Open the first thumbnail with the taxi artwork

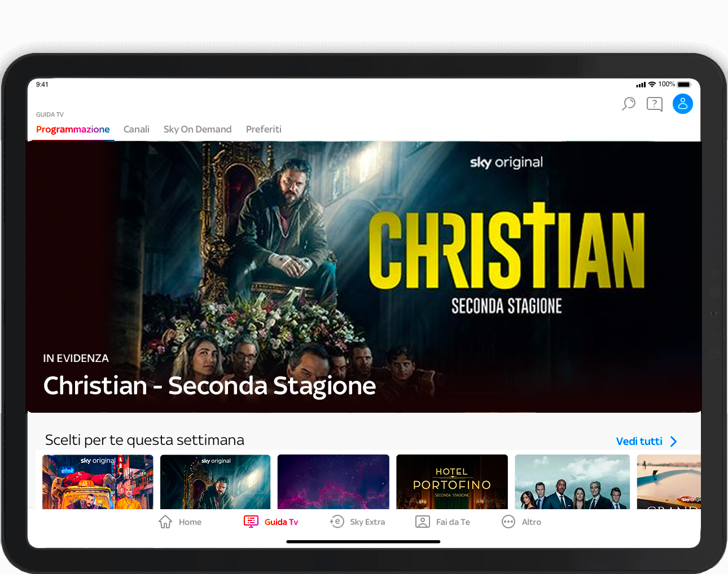click(x=98, y=482)
